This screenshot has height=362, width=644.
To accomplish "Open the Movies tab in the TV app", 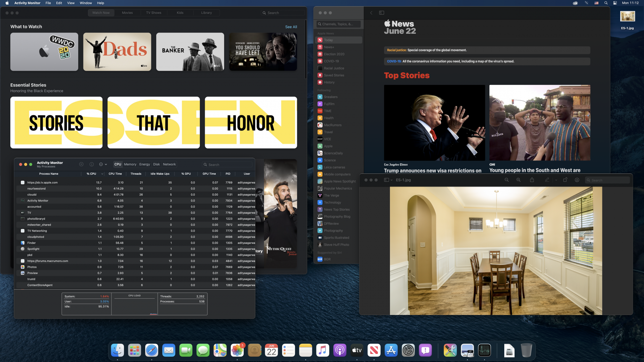I will [127, 13].
